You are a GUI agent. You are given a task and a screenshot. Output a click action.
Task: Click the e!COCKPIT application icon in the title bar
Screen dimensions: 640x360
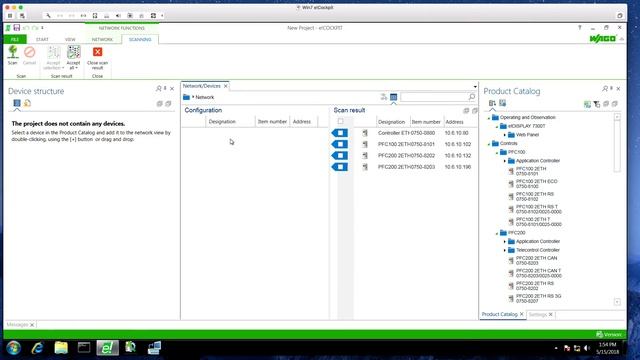pyautogui.click(x=8, y=28)
